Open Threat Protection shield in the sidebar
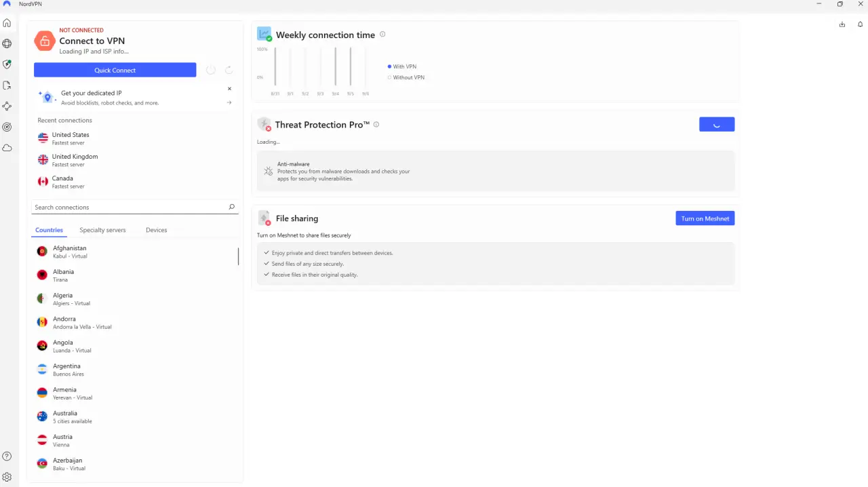Screen dimensions: 868x487 click(7, 64)
